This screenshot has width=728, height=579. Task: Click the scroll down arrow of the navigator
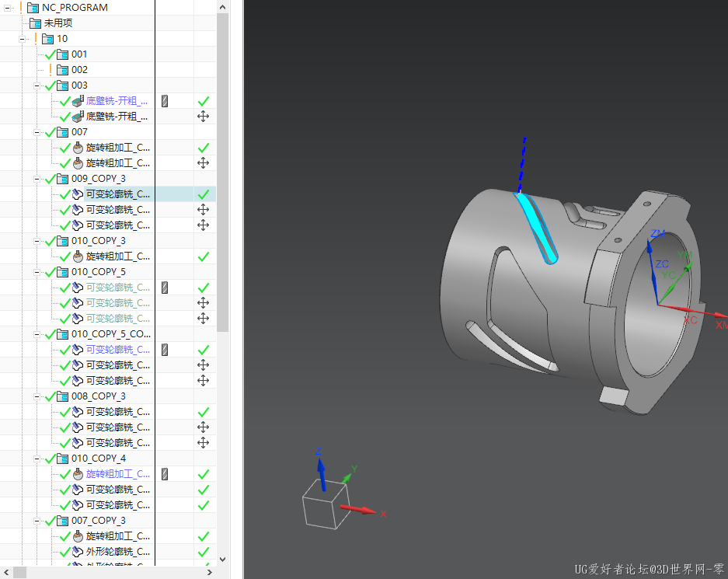click(x=223, y=559)
